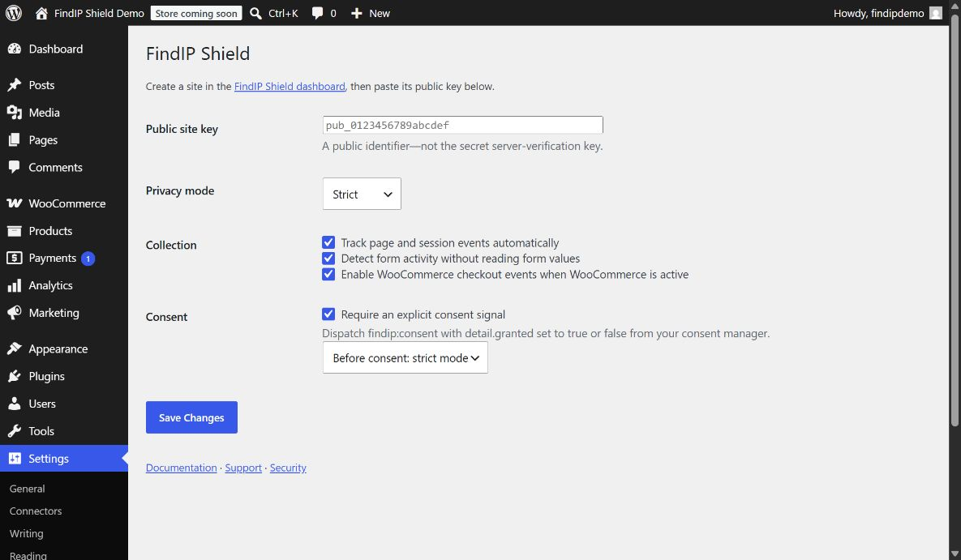Viewport: 961px width, 560px height.
Task: Click the Media menu label
Action: click(44, 113)
